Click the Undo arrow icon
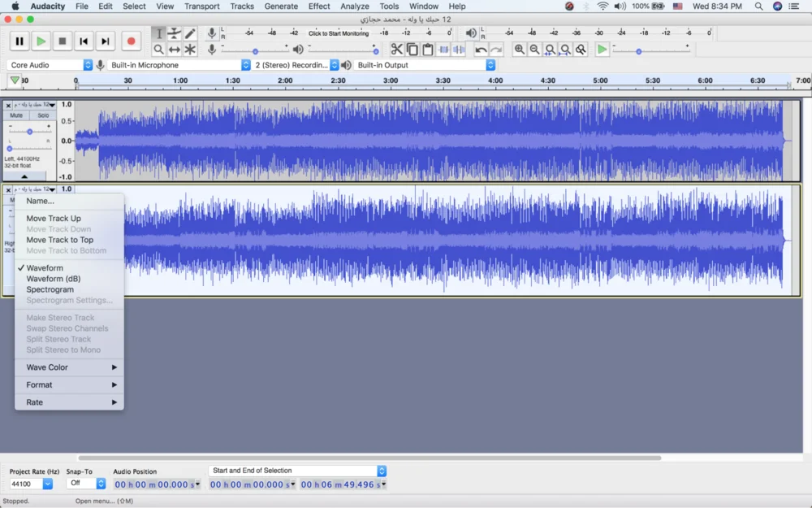Viewport: 812px width, 508px height. coord(481,50)
